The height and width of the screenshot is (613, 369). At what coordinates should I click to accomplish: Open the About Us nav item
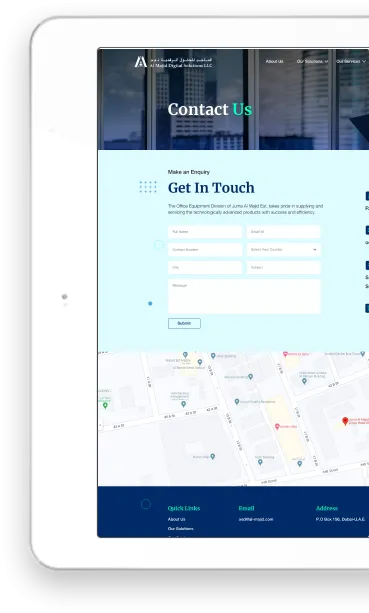click(274, 61)
